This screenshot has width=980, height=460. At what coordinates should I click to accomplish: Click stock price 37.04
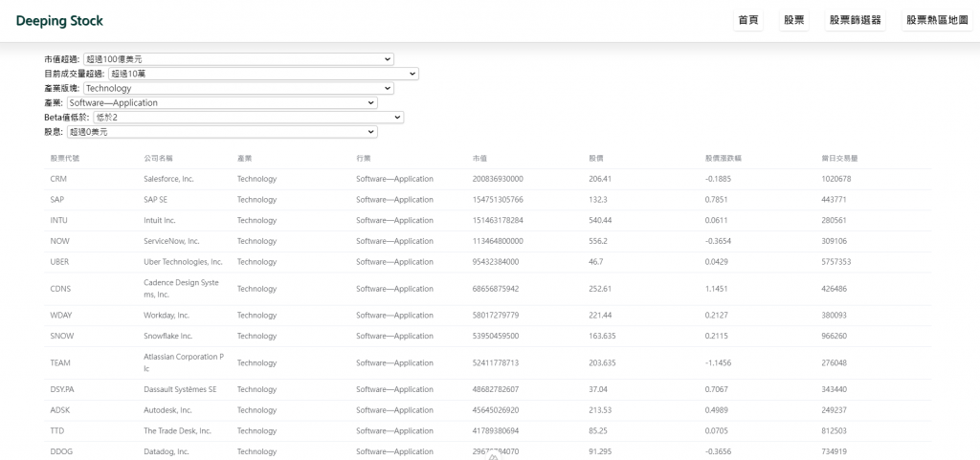[x=598, y=389]
